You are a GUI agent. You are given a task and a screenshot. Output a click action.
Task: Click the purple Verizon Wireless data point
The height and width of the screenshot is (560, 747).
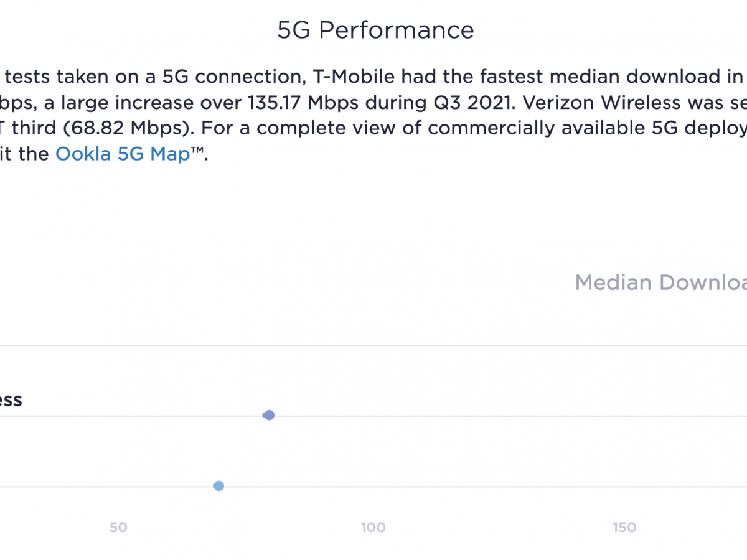click(x=269, y=415)
